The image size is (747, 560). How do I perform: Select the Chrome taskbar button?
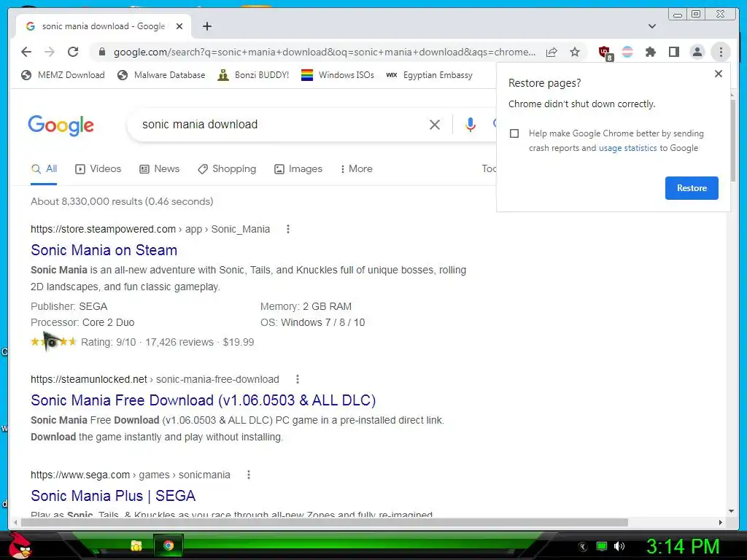click(x=169, y=545)
